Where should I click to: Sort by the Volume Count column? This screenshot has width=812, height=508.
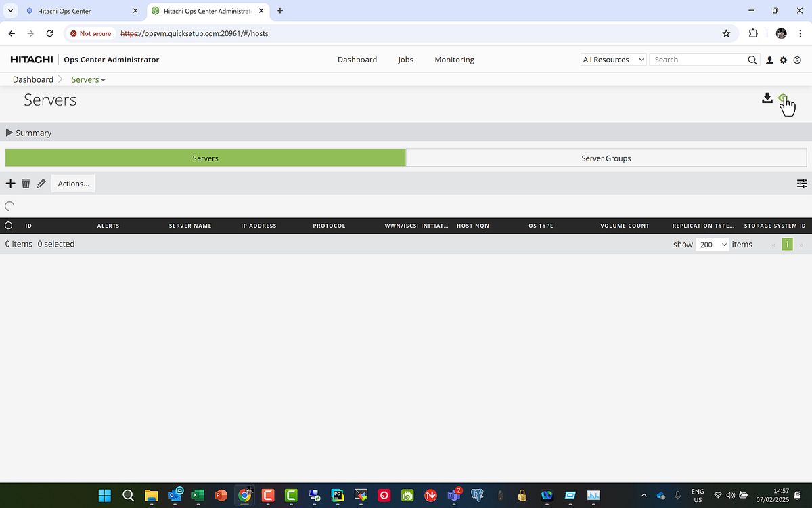(x=625, y=226)
